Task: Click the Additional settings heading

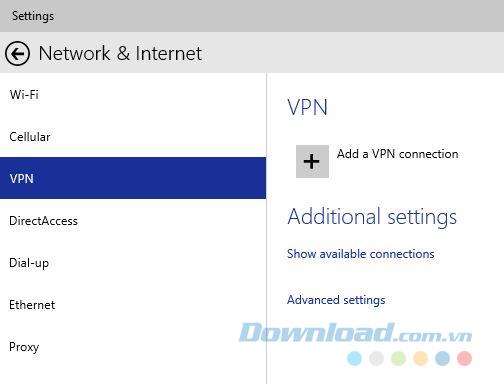Action: click(372, 217)
